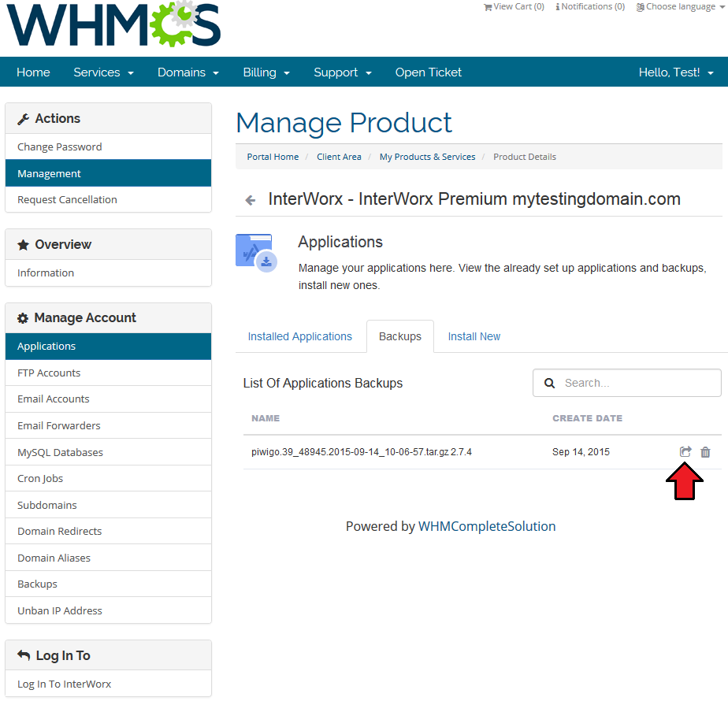Open the WHMCompleteSolution link
Image resolution: width=728 pixels, height=701 pixels.
click(x=487, y=526)
